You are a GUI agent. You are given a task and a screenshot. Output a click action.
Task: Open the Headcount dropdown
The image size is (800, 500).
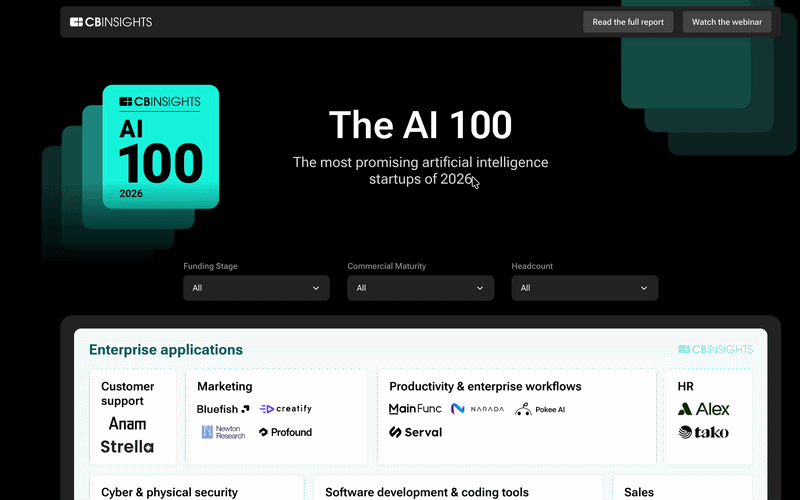(585, 288)
